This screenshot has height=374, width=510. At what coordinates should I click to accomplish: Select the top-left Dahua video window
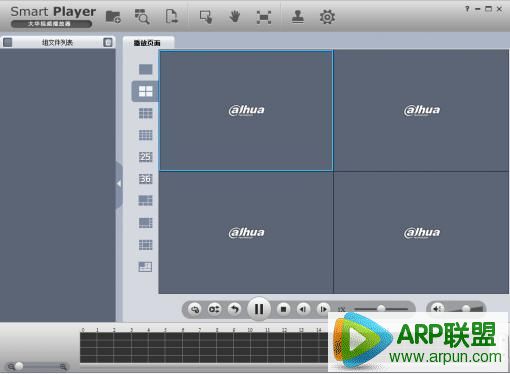[246, 111]
